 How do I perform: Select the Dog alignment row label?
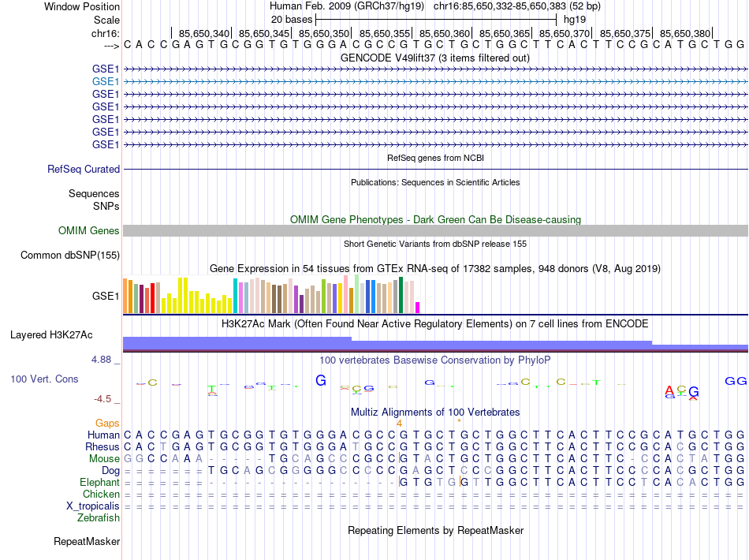pos(111,471)
